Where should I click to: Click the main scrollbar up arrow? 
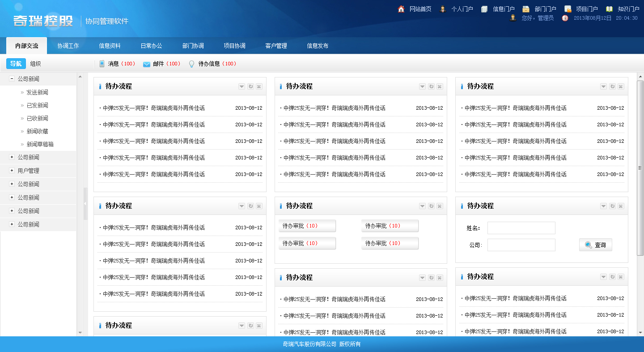(640, 77)
